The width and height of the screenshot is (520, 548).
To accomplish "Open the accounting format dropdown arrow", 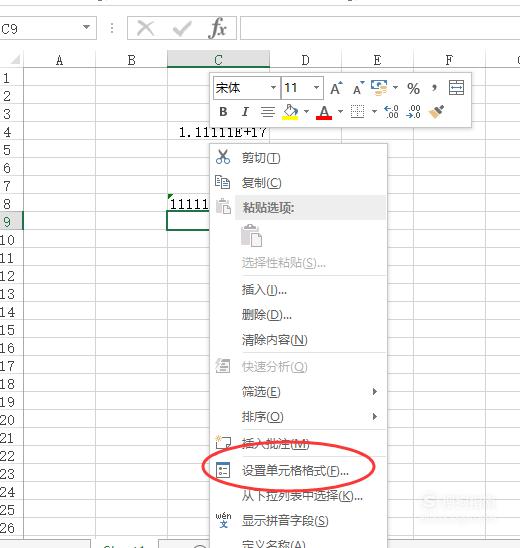I will click(x=395, y=87).
